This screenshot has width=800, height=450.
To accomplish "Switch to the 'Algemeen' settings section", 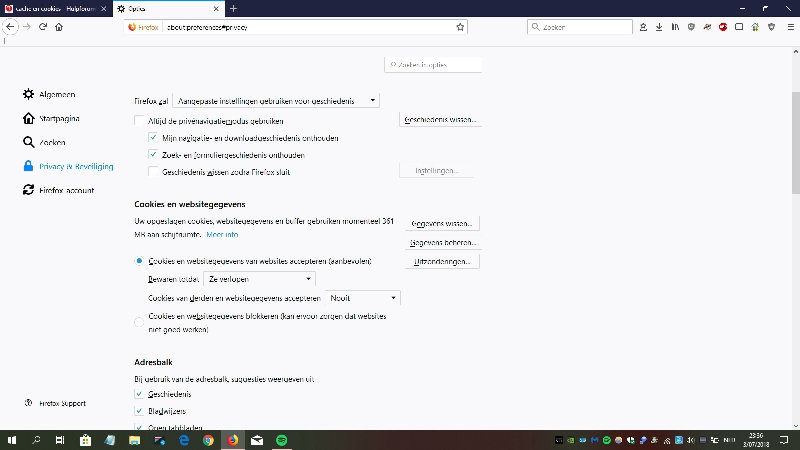I will click(56, 94).
